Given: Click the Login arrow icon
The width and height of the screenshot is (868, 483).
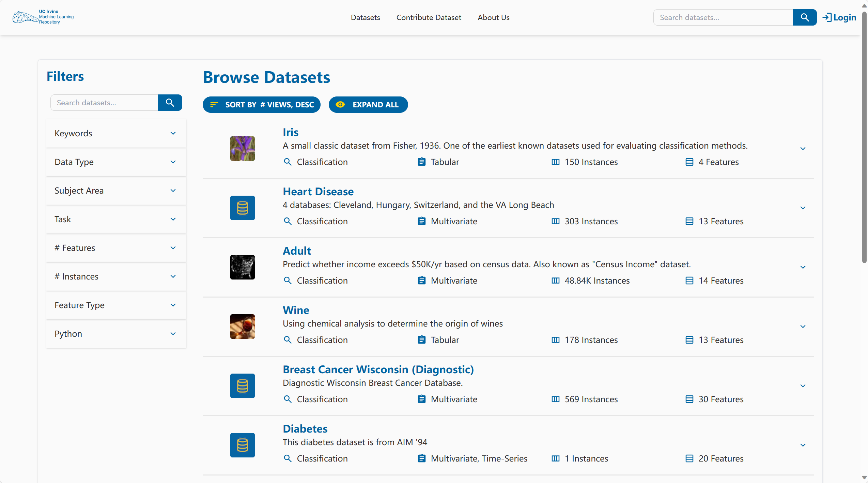Looking at the screenshot, I should 827,17.
